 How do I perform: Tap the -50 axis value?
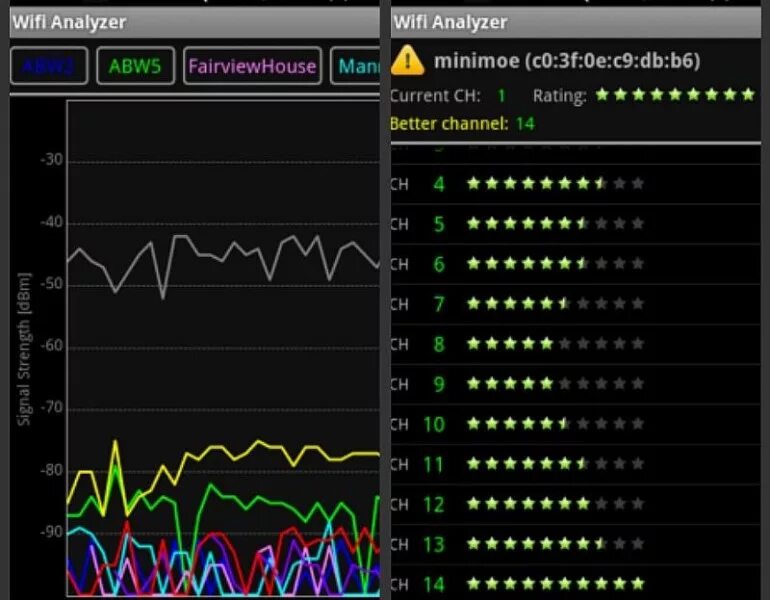click(x=52, y=284)
